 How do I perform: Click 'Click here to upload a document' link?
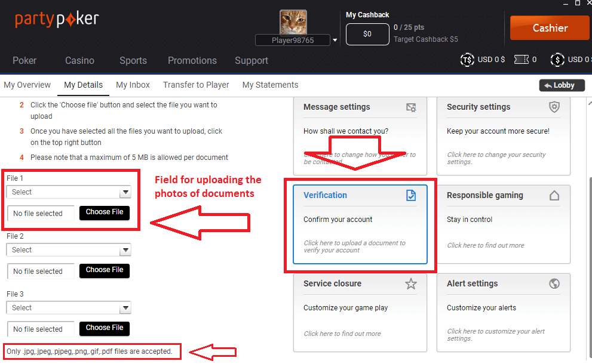[354, 246]
